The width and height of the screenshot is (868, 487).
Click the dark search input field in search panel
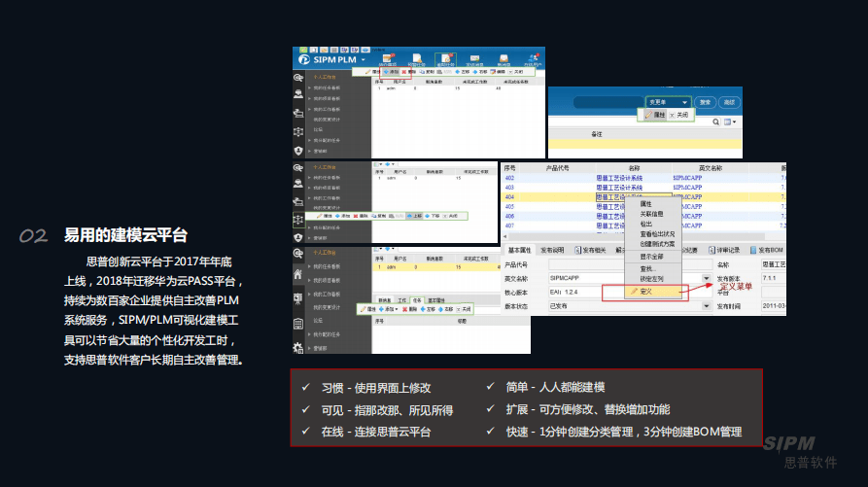click(x=608, y=102)
